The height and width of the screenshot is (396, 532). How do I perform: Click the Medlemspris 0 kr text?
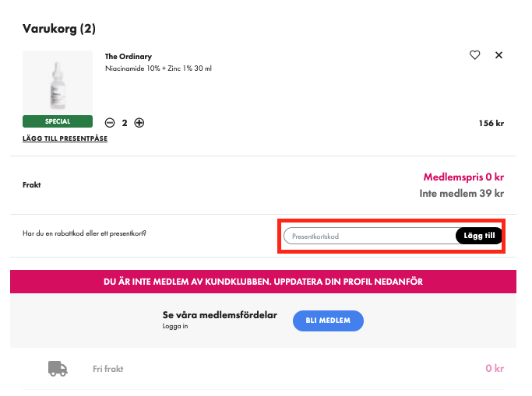(x=463, y=177)
